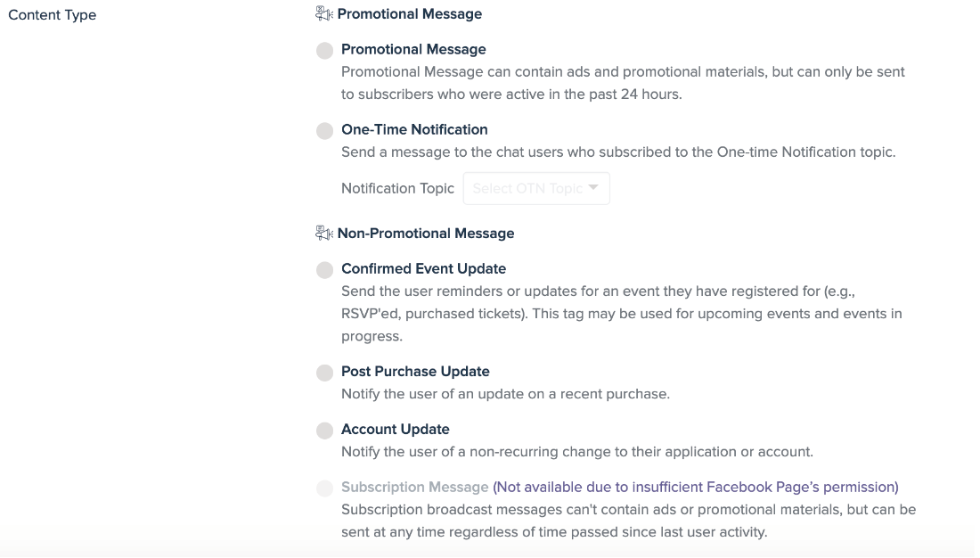Pick the Post Purchase Update option
Viewport: 980px width, 558px height.
[325, 373]
